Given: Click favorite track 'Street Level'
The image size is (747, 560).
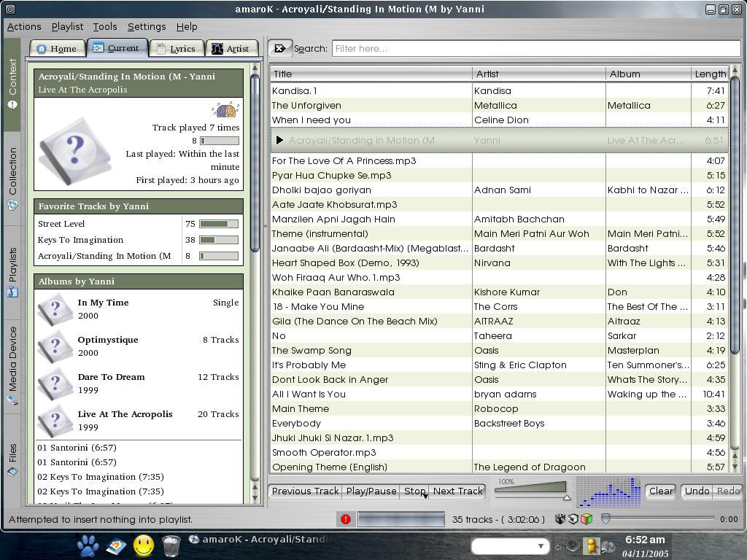Looking at the screenshot, I should (61, 224).
